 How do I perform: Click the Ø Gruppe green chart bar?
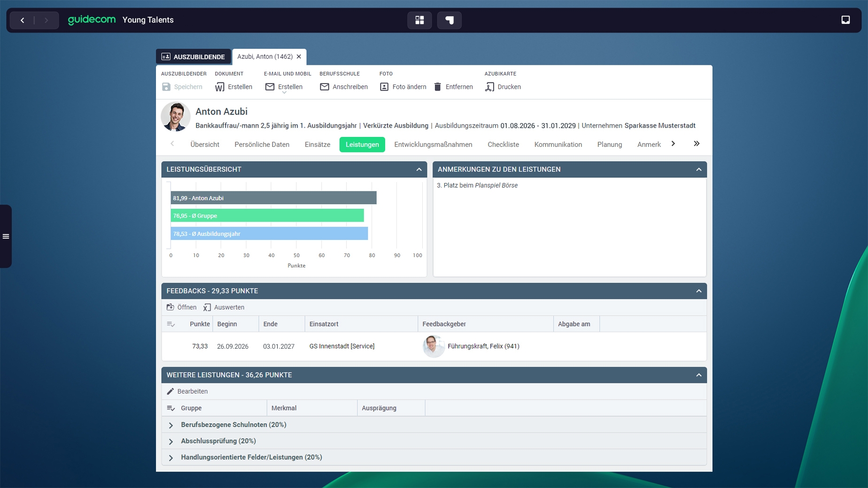coord(267,215)
